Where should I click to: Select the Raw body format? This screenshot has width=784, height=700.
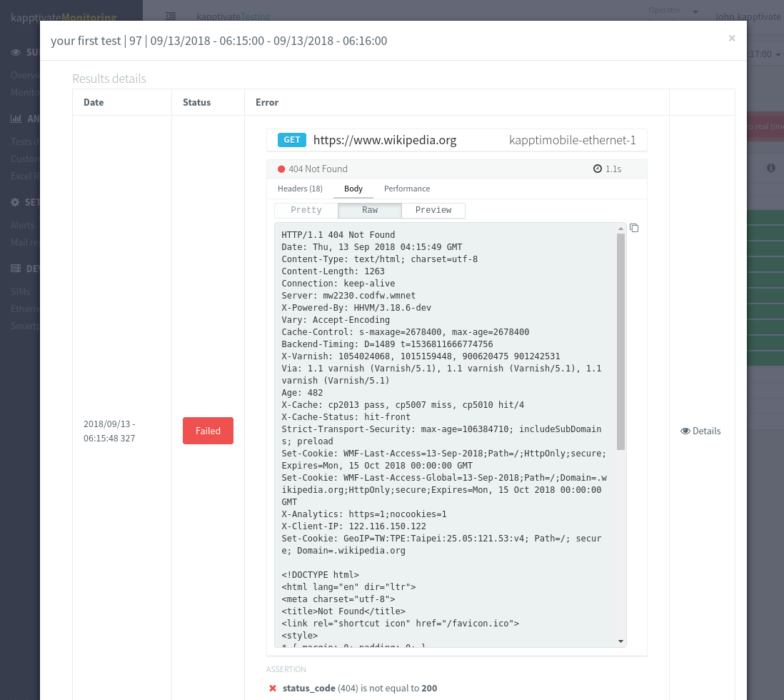370,210
